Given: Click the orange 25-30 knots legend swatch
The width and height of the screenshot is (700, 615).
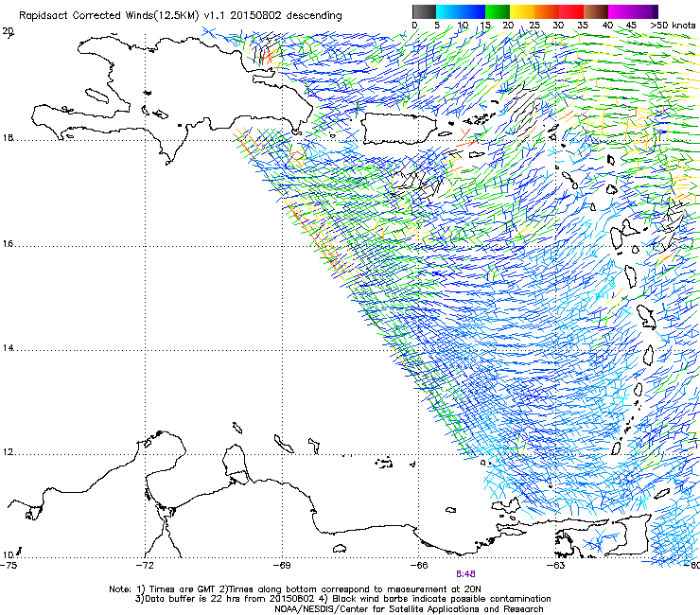Looking at the screenshot, I should (x=547, y=11).
